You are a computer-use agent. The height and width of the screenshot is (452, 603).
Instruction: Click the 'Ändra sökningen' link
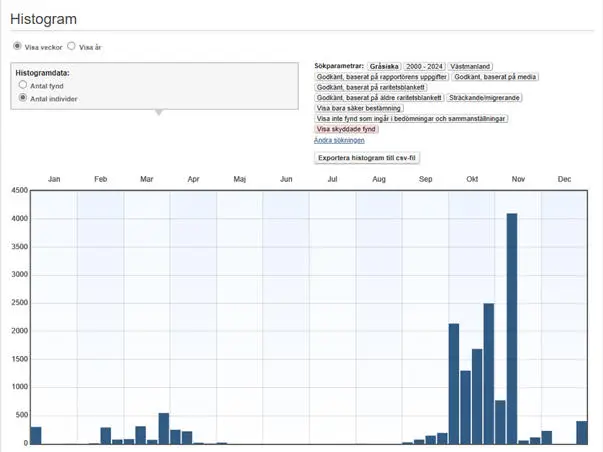coord(339,139)
